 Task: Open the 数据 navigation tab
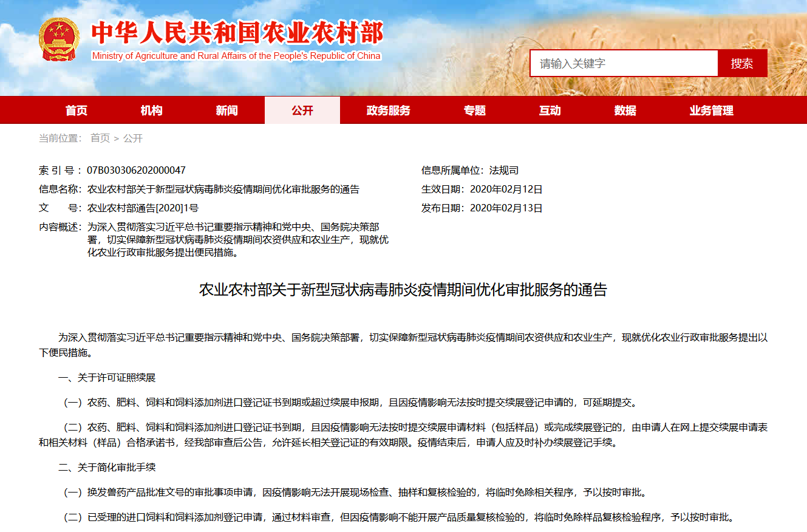(x=625, y=110)
